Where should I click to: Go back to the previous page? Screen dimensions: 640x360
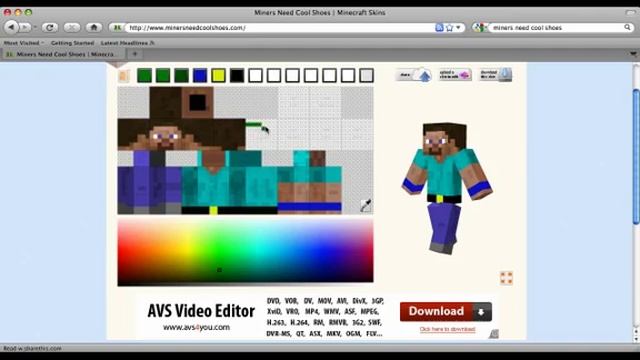tap(11, 27)
